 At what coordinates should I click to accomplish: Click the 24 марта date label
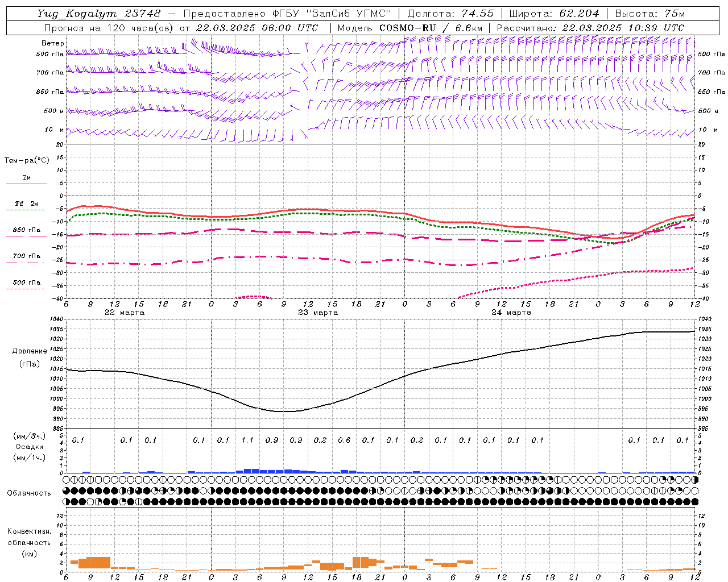coord(511,313)
